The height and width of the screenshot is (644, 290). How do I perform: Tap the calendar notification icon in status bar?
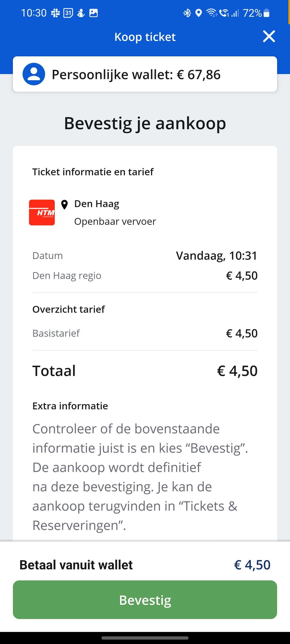point(68,13)
